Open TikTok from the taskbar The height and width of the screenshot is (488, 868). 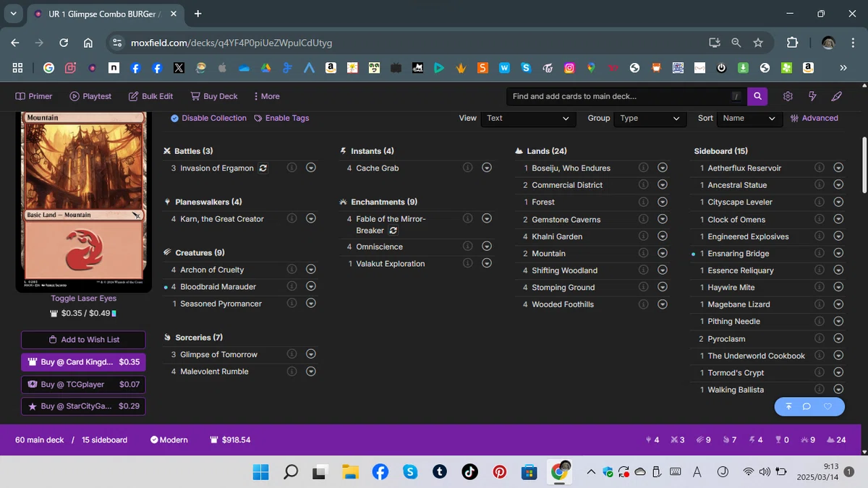click(469, 472)
